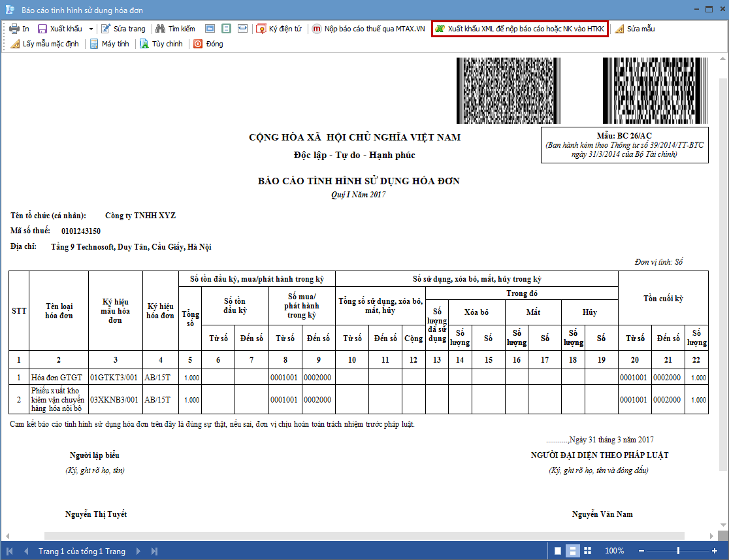This screenshot has height=560, width=729.
Task: Open the Xuất khẩu dropdown arrow
Action: pos(91,29)
